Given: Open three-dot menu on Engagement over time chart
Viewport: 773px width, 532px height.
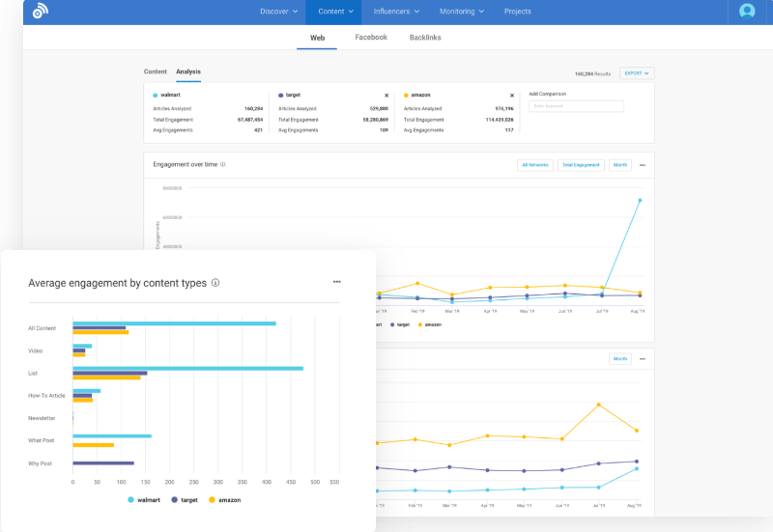Looking at the screenshot, I should click(643, 165).
